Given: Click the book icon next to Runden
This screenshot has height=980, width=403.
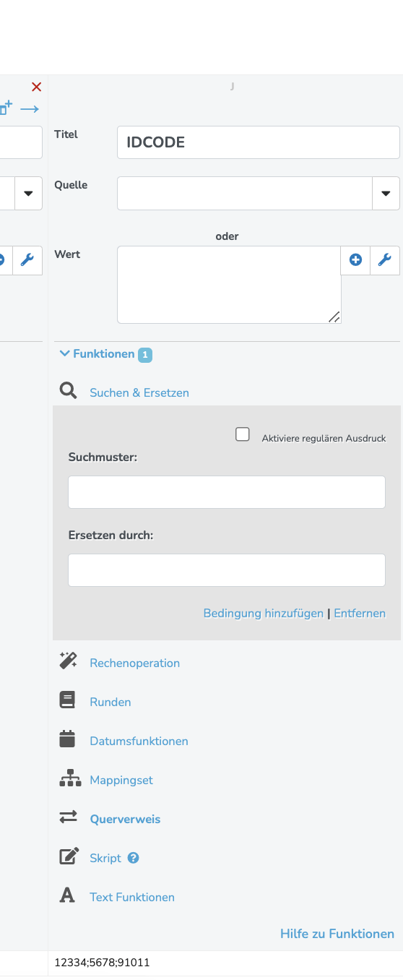Looking at the screenshot, I should [67, 700].
